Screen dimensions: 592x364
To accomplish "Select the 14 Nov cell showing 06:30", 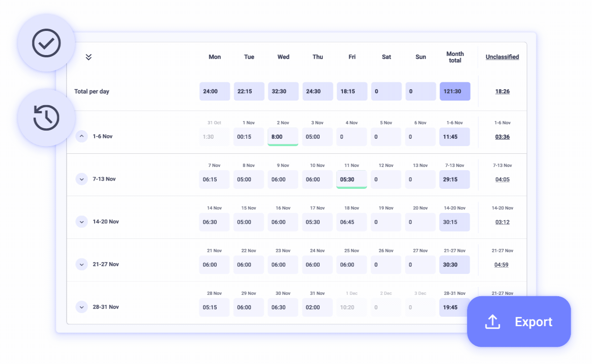I will [x=214, y=222].
